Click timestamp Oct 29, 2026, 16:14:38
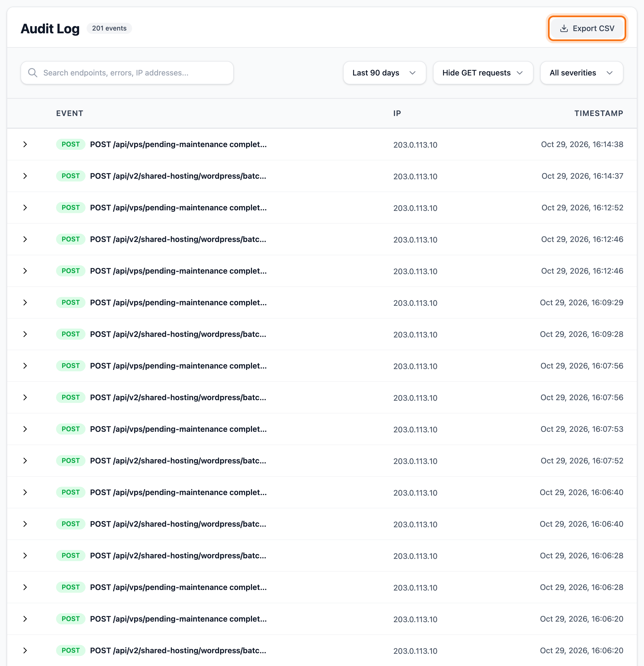The width and height of the screenshot is (644, 666). point(582,144)
